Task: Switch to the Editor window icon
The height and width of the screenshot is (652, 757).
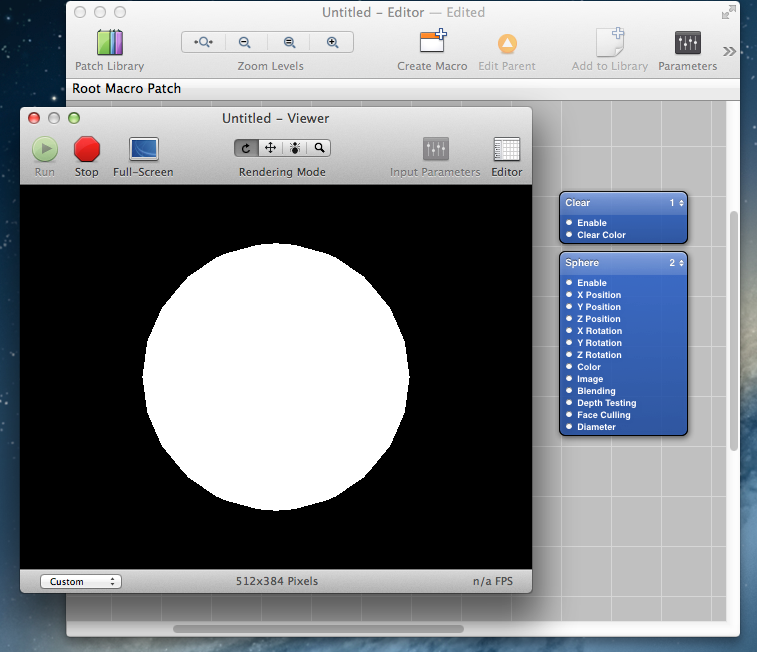Action: (x=506, y=149)
